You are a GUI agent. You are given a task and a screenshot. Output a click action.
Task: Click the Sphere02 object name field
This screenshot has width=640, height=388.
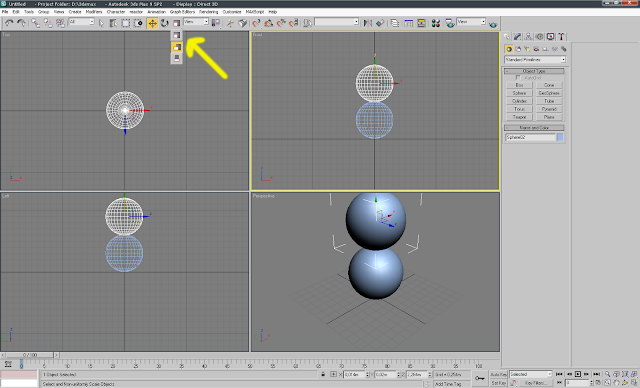click(x=530, y=137)
